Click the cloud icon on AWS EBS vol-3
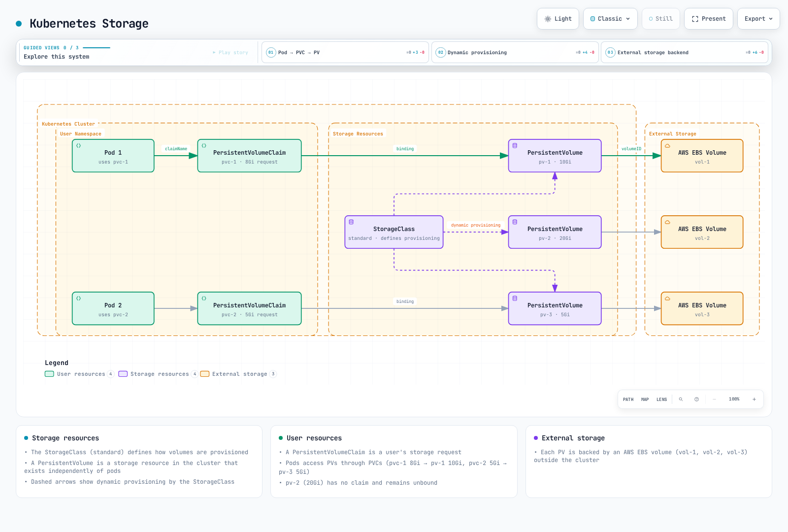 [667, 299]
